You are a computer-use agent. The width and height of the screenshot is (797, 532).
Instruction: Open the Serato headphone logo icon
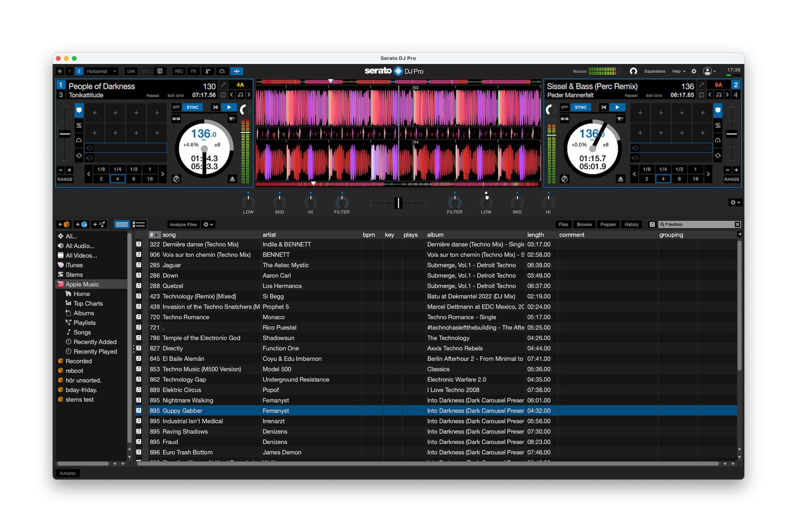[633, 71]
